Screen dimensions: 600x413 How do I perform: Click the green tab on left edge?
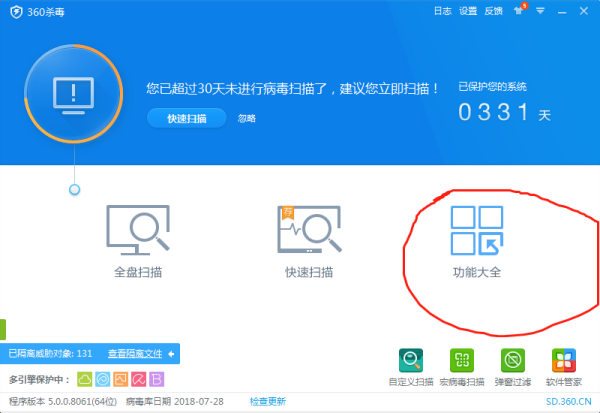coord(3,329)
